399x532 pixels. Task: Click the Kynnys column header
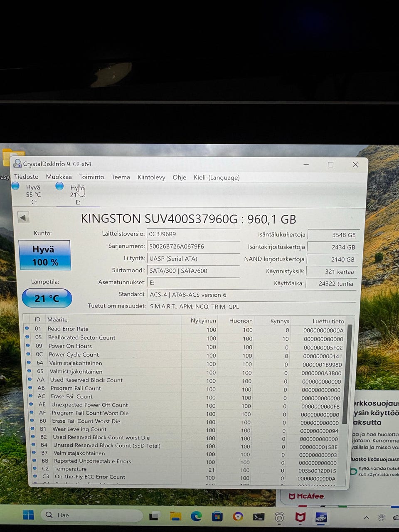point(279,321)
